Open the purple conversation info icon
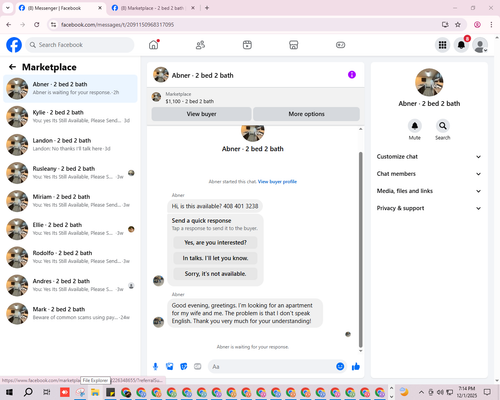The height and width of the screenshot is (400, 500). (352, 75)
